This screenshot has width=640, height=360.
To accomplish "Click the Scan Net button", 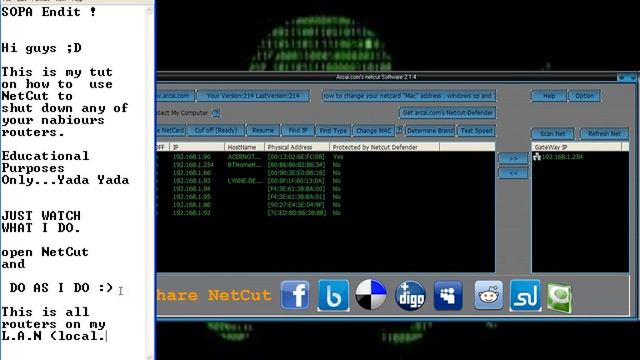I will click(553, 133).
